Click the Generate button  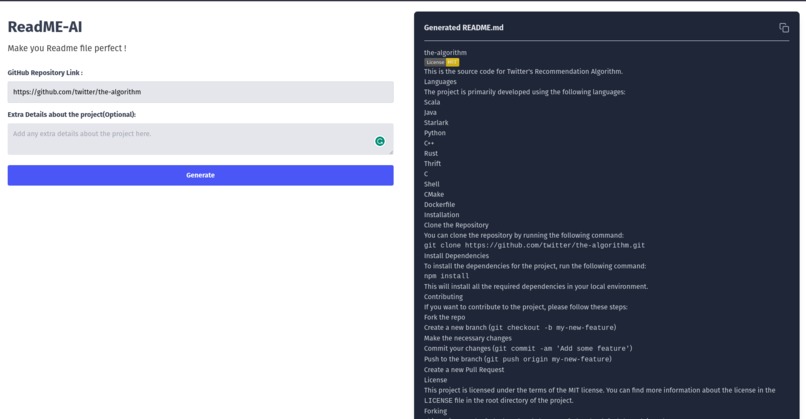(x=200, y=175)
